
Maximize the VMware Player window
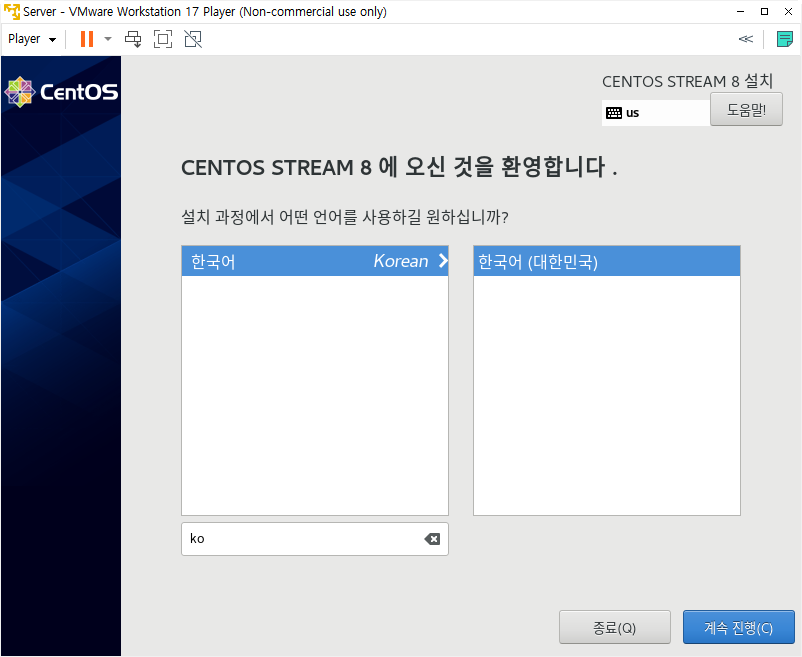(x=764, y=11)
